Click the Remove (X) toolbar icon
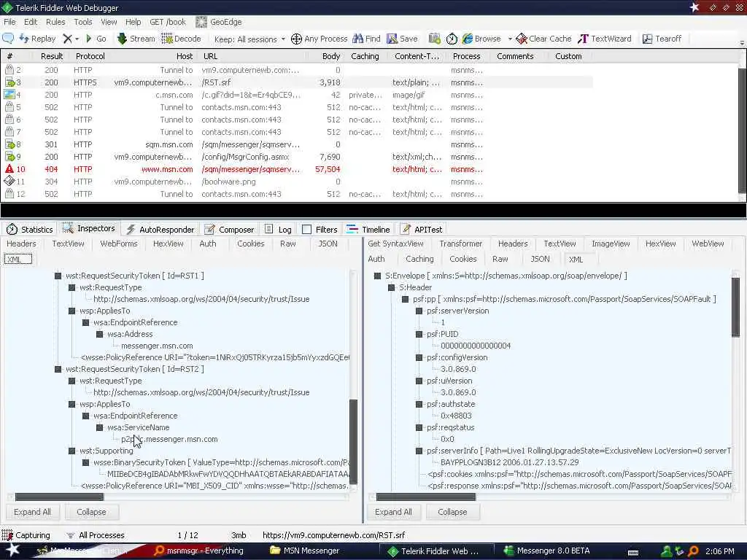The width and height of the screenshot is (747, 560). coord(68,39)
